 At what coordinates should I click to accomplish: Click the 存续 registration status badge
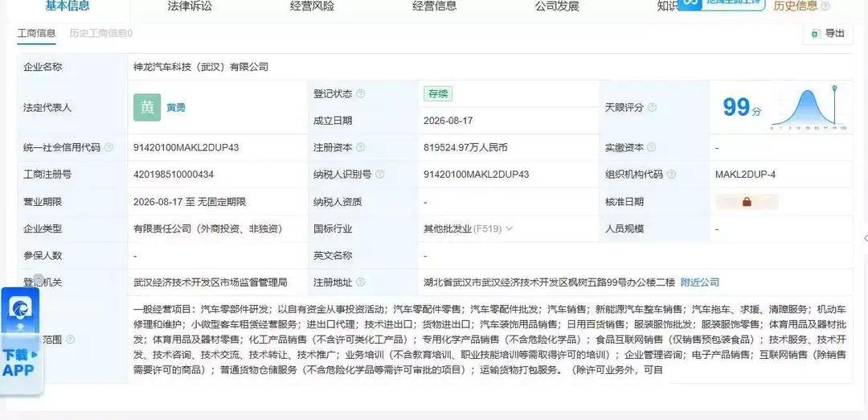pos(438,94)
